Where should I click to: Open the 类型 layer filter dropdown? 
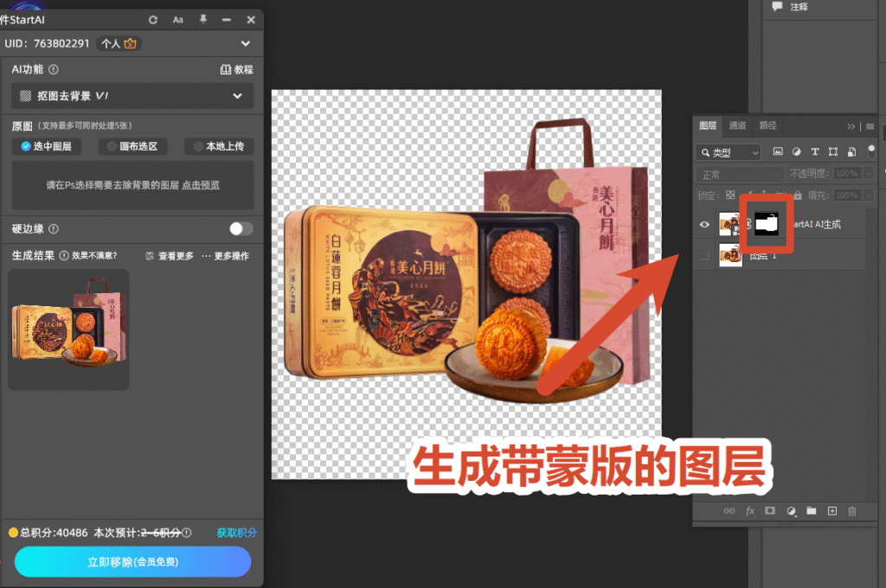(x=729, y=152)
